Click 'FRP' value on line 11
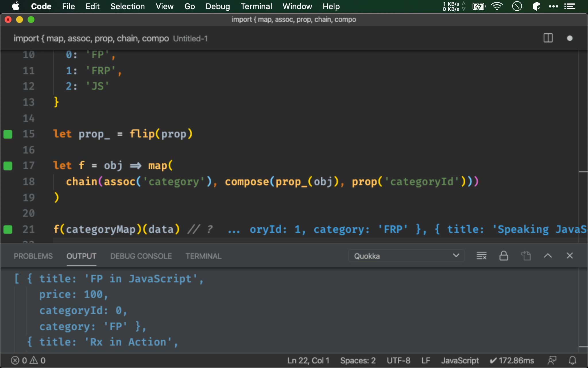This screenshot has width=588, height=368. point(101,71)
